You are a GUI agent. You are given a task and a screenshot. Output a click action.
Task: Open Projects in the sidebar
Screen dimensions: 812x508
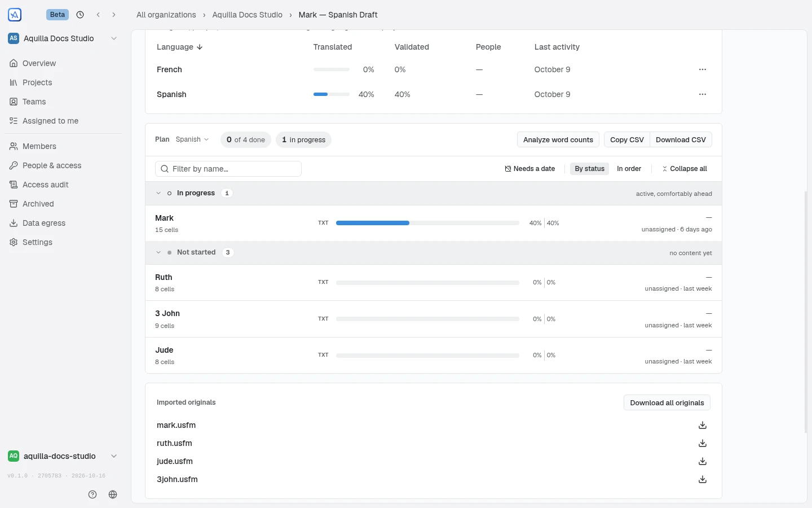click(63, 82)
